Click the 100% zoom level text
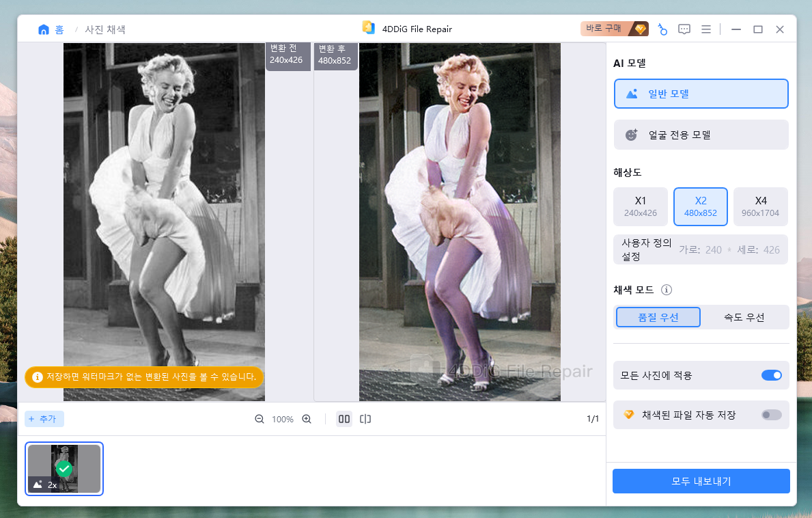Viewport: 812px width, 518px height. point(283,419)
